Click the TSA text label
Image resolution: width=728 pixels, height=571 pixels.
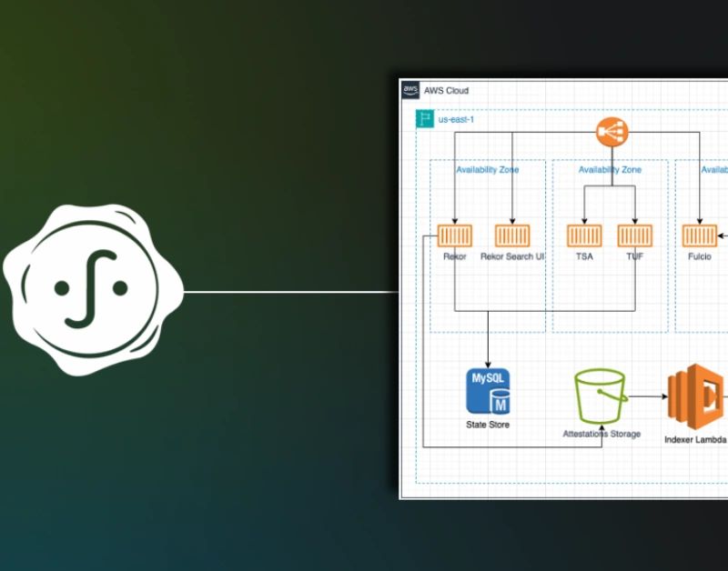tap(584, 256)
